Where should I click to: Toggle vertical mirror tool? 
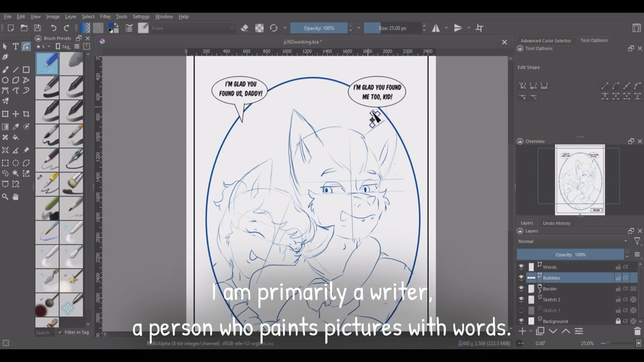coord(458,28)
